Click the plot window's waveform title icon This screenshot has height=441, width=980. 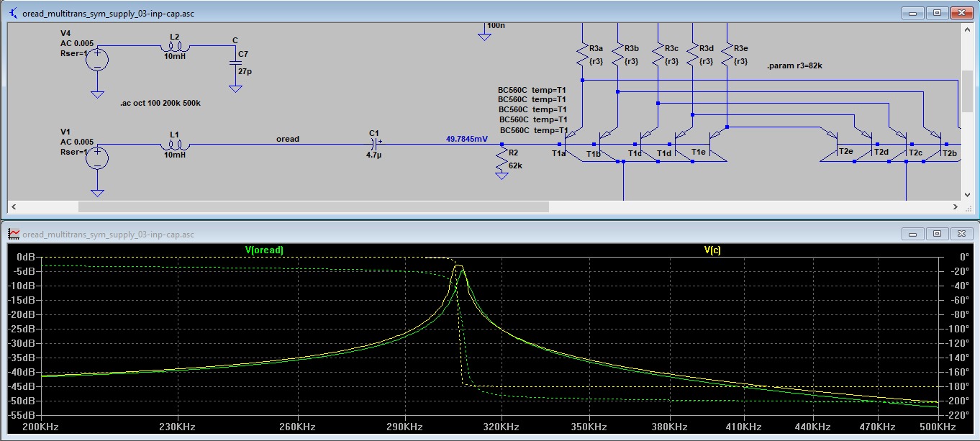(13, 234)
